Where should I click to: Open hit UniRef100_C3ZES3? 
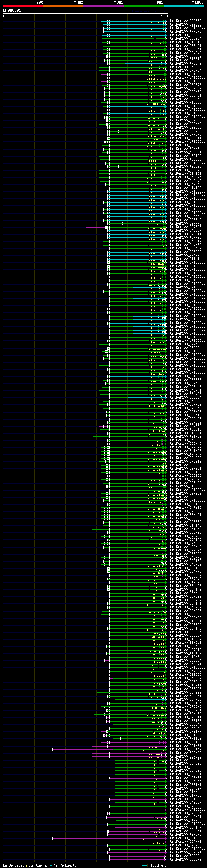186,380
